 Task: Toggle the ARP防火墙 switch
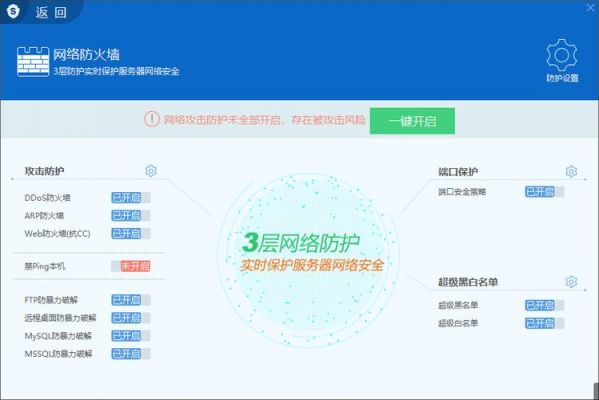tap(131, 215)
